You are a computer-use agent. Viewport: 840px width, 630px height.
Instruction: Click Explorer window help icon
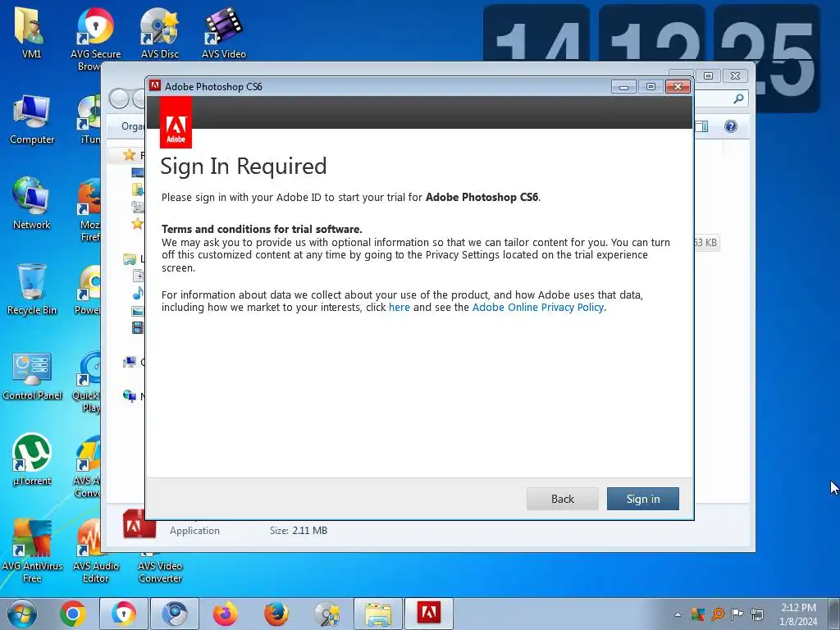(x=731, y=126)
